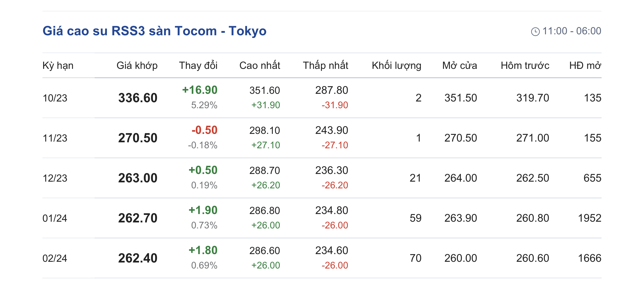644x298 pixels.
Task: Click the 'Khối lượng' column header
Action: (396, 66)
